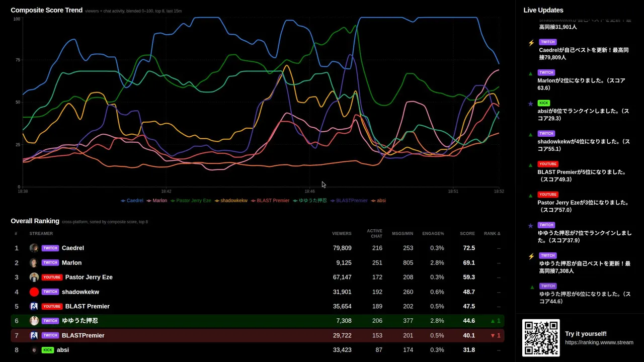The width and height of the screenshot is (644, 362).
Task: Click the red down-arrow rank change in the BLASTPremier row
Action: click(x=496, y=335)
